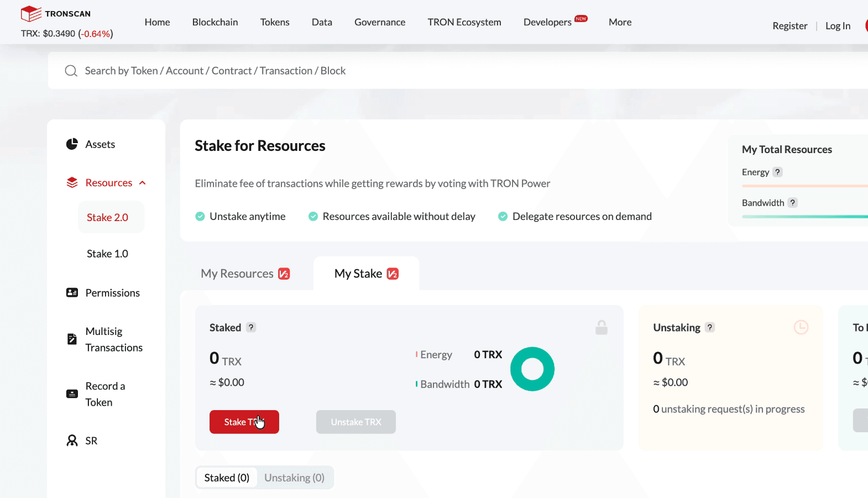Click the Record a Token icon
The image size is (868, 498).
click(x=72, y=394)
